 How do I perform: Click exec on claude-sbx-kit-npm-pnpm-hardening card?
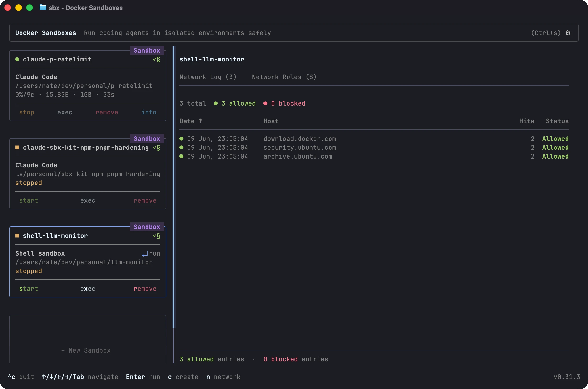click(88, 200)
